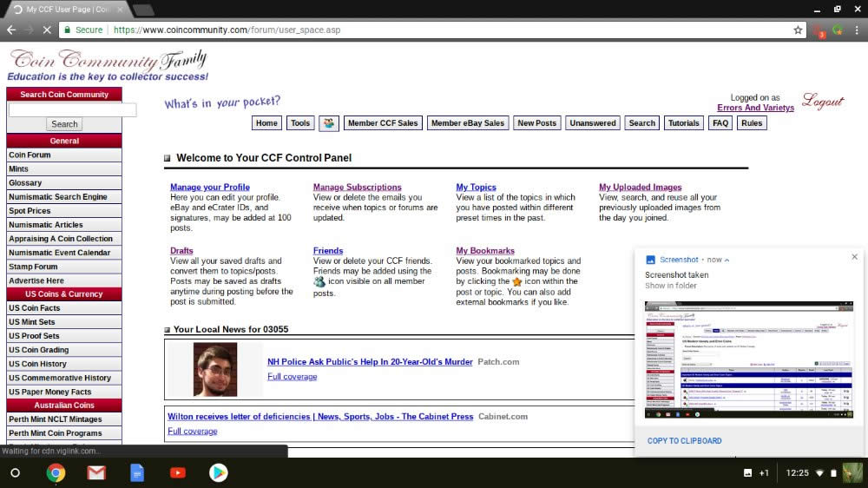The width and height of the screenshot is (868, 488).
Task: Open YouTube from the shelf
Action: [178, 472]
